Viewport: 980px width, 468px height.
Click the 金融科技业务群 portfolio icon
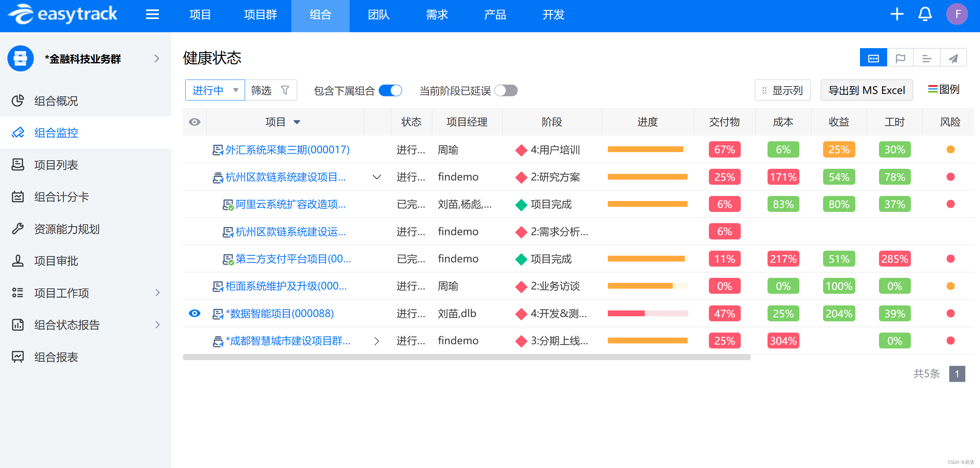tap(21, 59)
